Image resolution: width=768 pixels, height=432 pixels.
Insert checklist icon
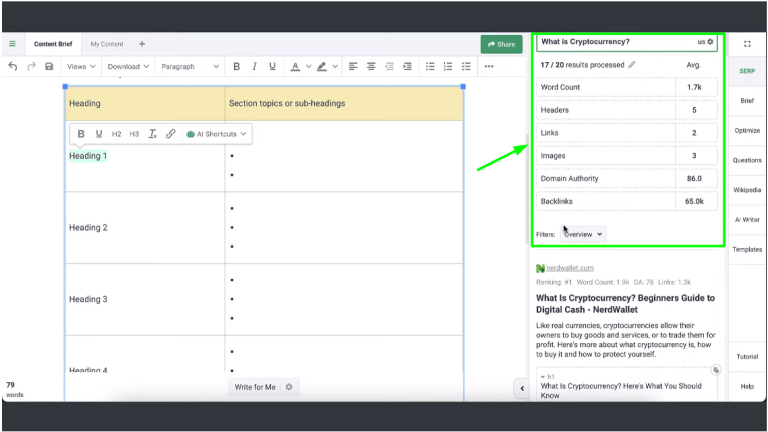click(466, 66)
